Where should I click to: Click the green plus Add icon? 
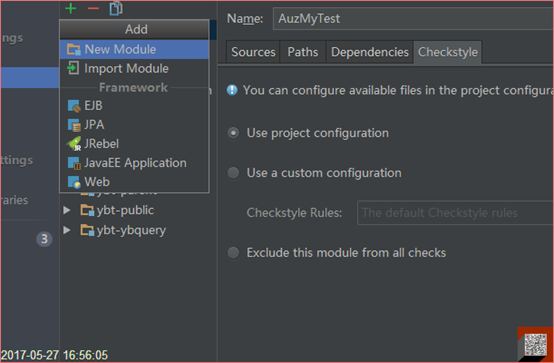pos(71,8)
